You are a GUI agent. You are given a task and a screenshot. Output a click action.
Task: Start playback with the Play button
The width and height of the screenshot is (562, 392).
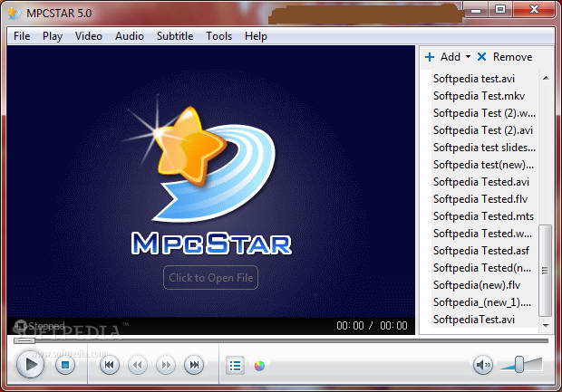[x=31, y=365]
